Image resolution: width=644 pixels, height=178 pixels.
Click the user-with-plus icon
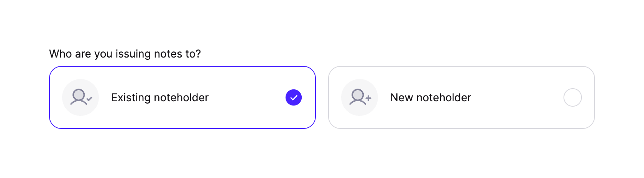(360, 97)
